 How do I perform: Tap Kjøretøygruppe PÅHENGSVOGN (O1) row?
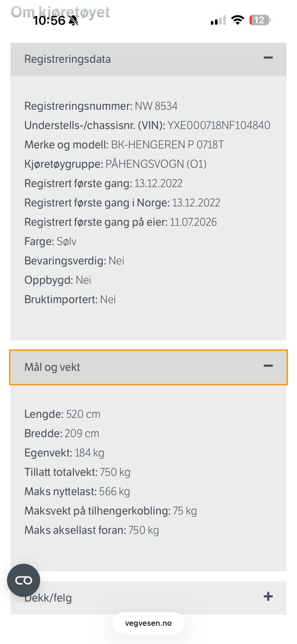pyautogui.click(x=115, y=164)
